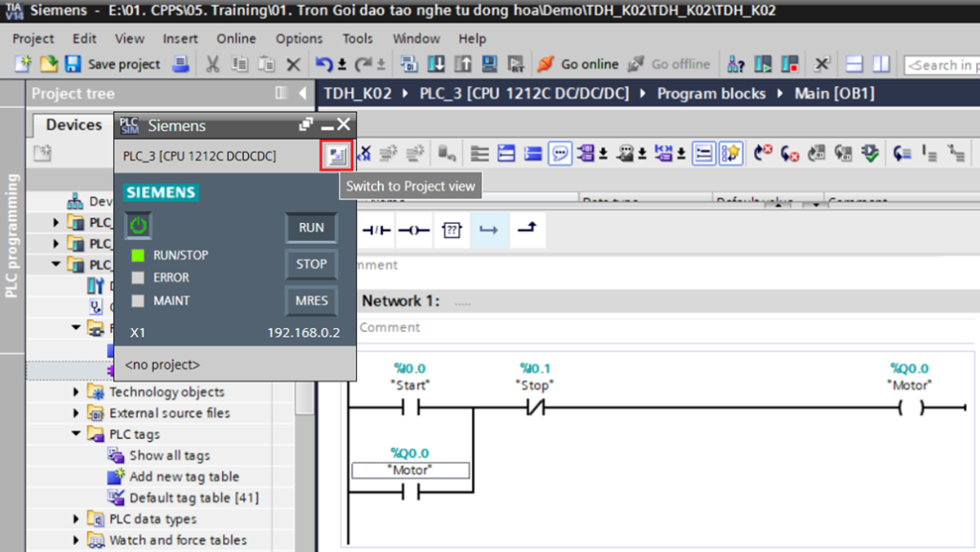Click the Go online toolbar button
This screenshot has height=552, width=980.
(578, 64)
